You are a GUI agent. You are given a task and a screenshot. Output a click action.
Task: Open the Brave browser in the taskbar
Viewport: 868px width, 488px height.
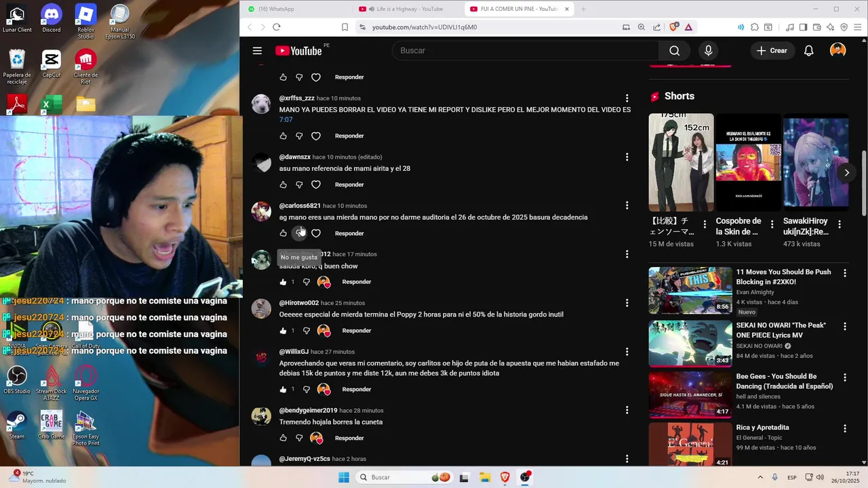coord(505,477)
